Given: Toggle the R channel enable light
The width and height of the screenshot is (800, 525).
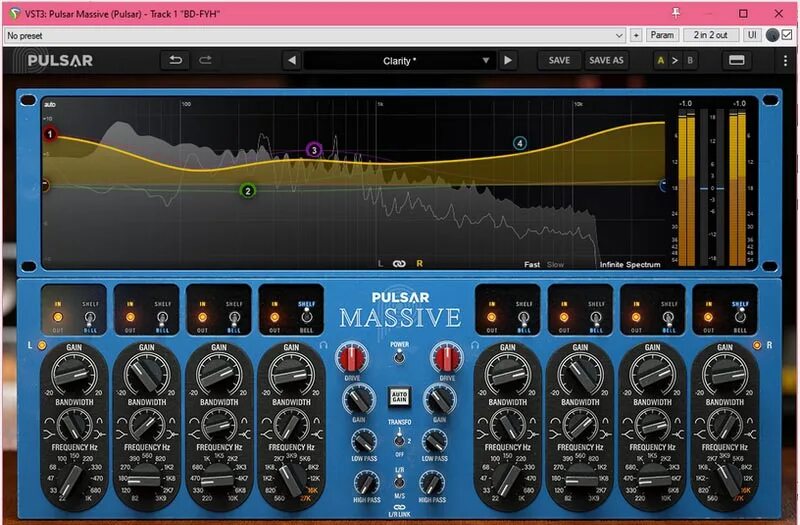Looking at the screenshot, I should tap(757, 345).
